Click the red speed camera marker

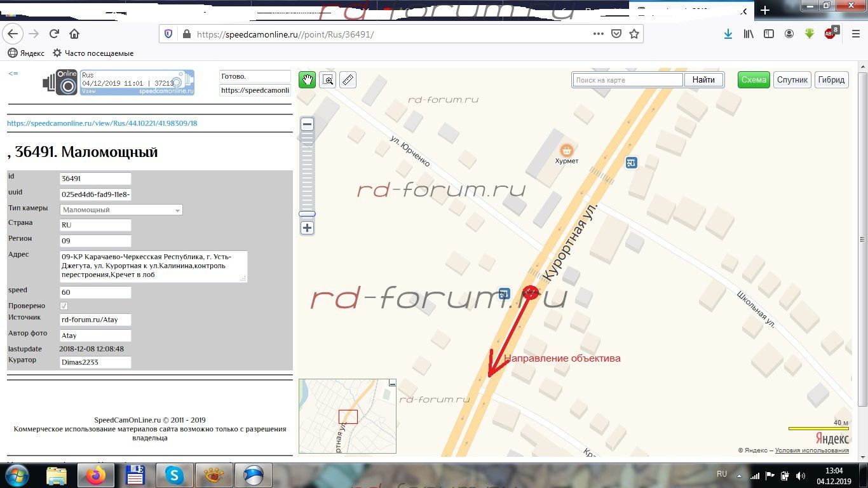click(x=531, y=292)
